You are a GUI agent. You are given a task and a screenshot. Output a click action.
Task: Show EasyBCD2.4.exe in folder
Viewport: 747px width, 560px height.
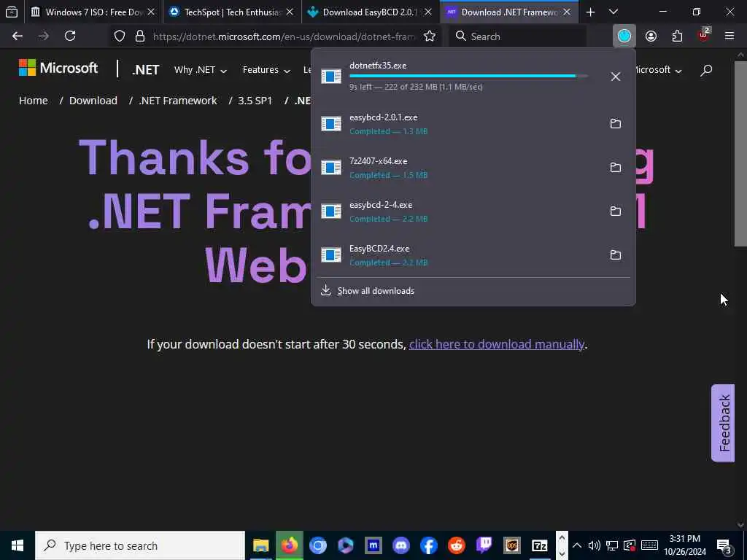click(x=616, y=255)
